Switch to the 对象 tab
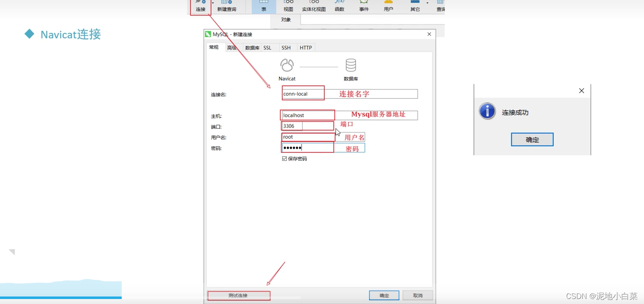 coord(286,20)
